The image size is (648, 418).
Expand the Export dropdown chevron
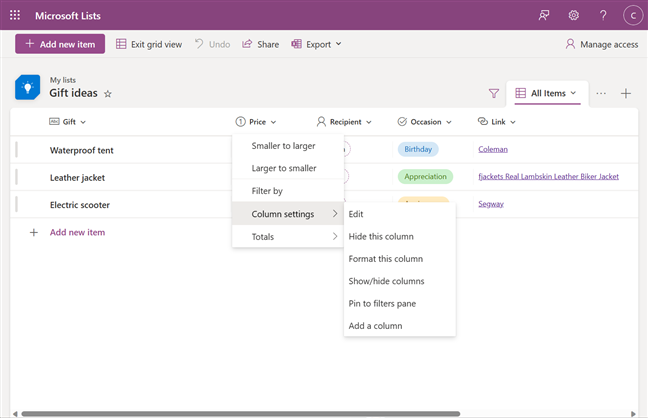(338, 44)
